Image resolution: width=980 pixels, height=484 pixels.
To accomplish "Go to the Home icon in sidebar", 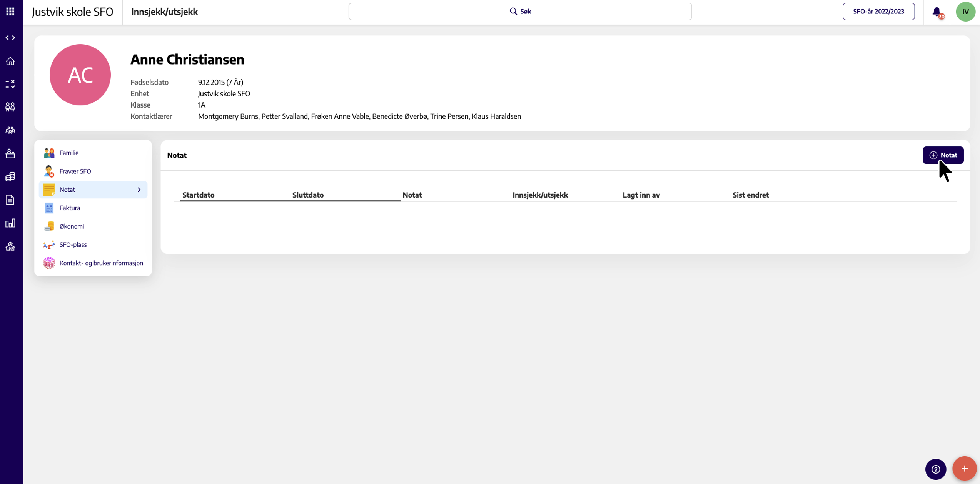I will coord(10,61).
